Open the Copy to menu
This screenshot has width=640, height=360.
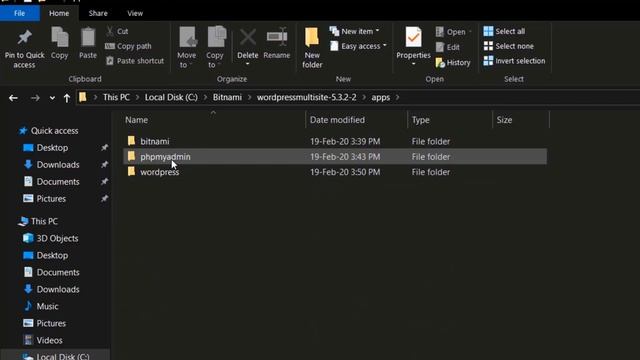[x=215, y=48]
